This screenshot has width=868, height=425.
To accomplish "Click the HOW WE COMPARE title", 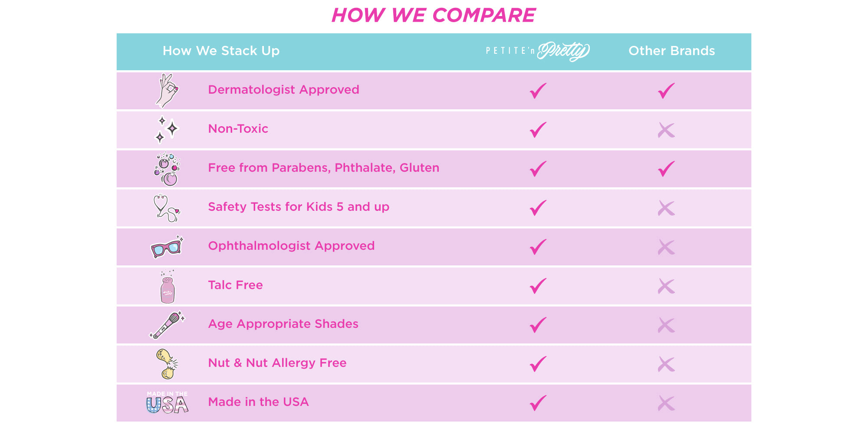I will pos(434,15).
